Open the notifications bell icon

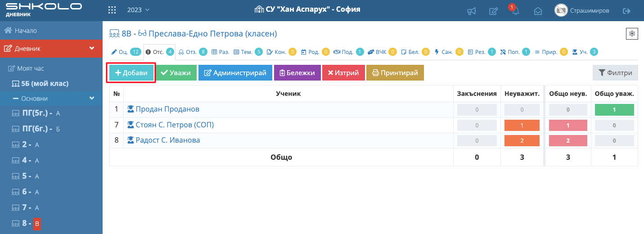point(516,11)
